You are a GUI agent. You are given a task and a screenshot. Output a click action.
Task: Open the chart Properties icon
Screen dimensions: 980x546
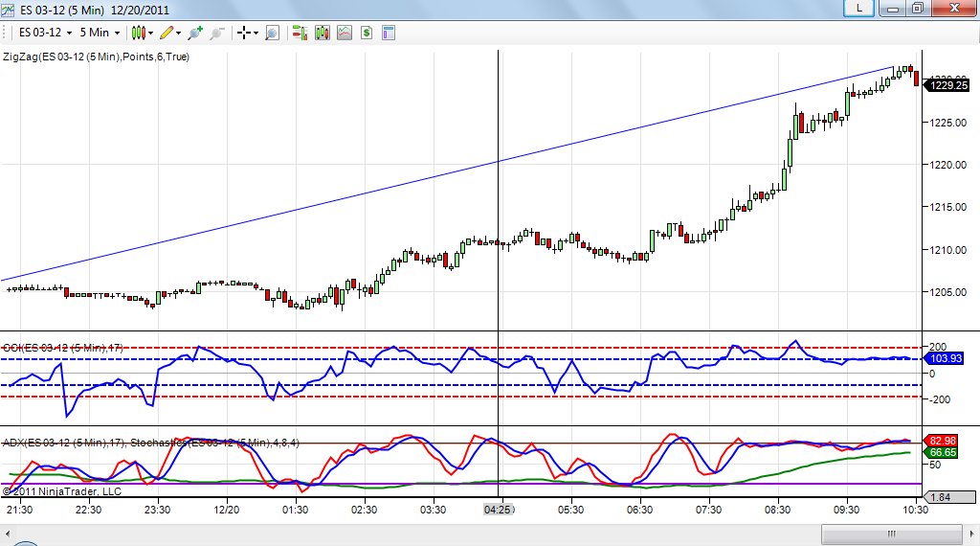(389, 33)
